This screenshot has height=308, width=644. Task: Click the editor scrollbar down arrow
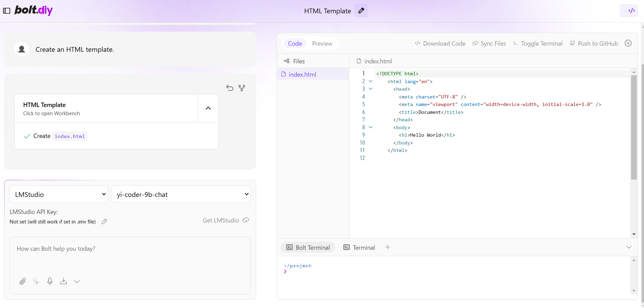coord(634,234)
